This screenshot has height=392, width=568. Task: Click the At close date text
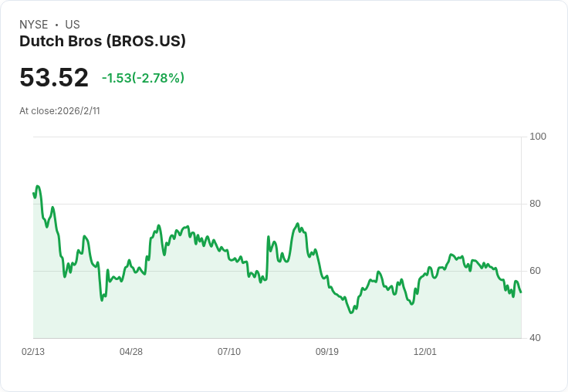[x=59, y=111]
